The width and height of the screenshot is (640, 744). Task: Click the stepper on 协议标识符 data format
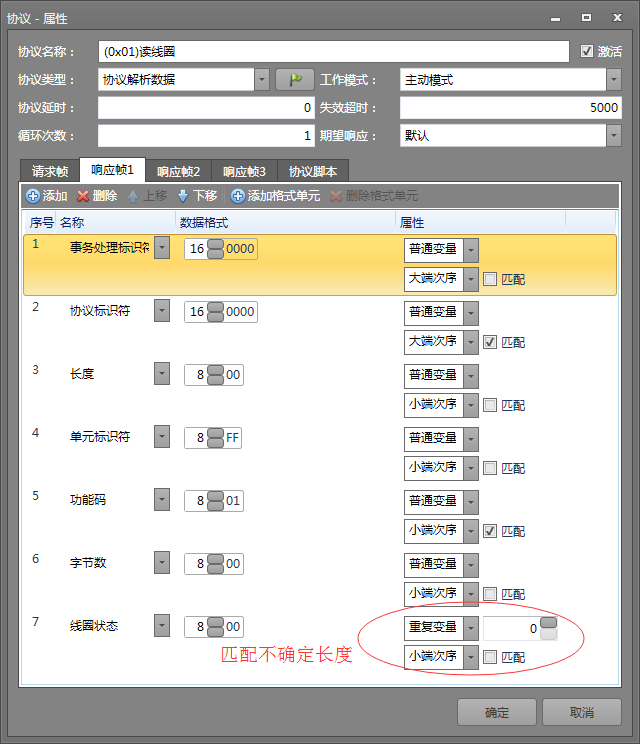tap(215, 312)
